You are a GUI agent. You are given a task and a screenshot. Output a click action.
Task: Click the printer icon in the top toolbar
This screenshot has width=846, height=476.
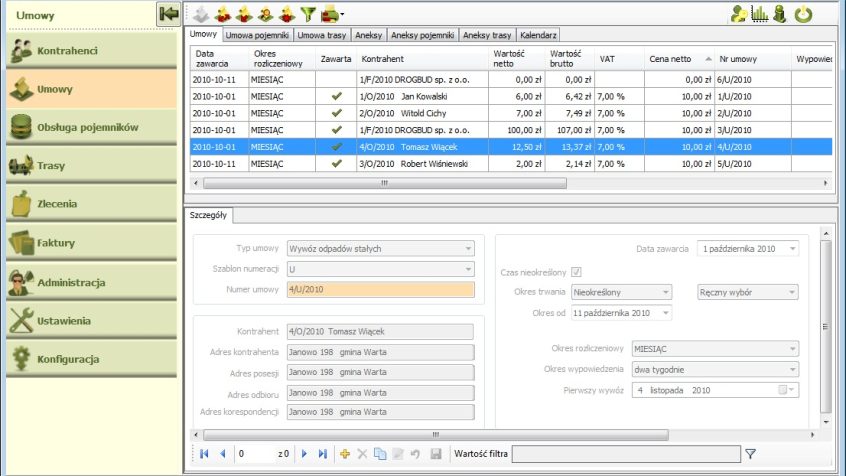coord(330,14)
